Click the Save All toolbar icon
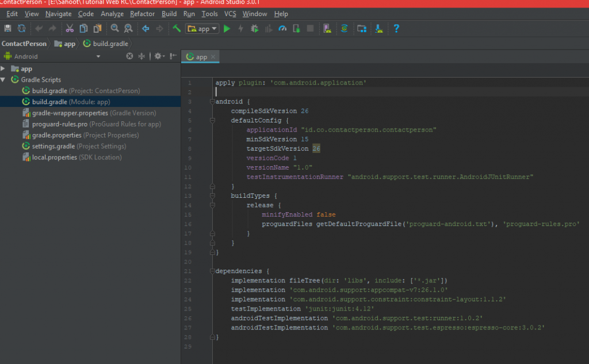 click(7, 28)
